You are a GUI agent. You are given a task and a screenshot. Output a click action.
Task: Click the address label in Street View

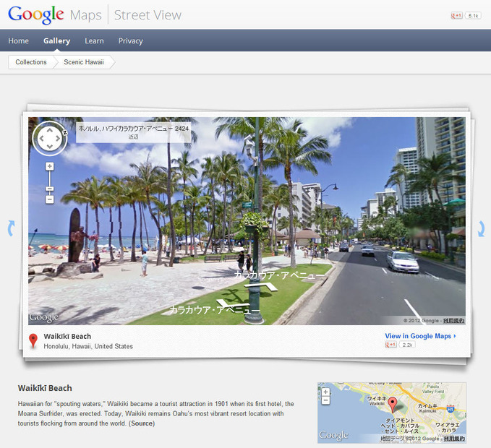click(133, 132)
